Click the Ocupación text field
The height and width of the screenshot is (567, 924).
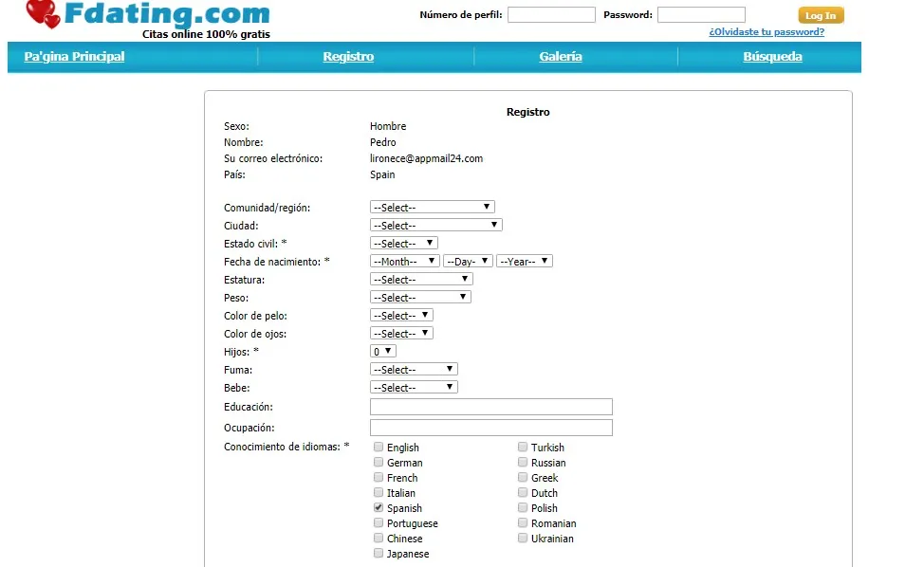[491, 428]
